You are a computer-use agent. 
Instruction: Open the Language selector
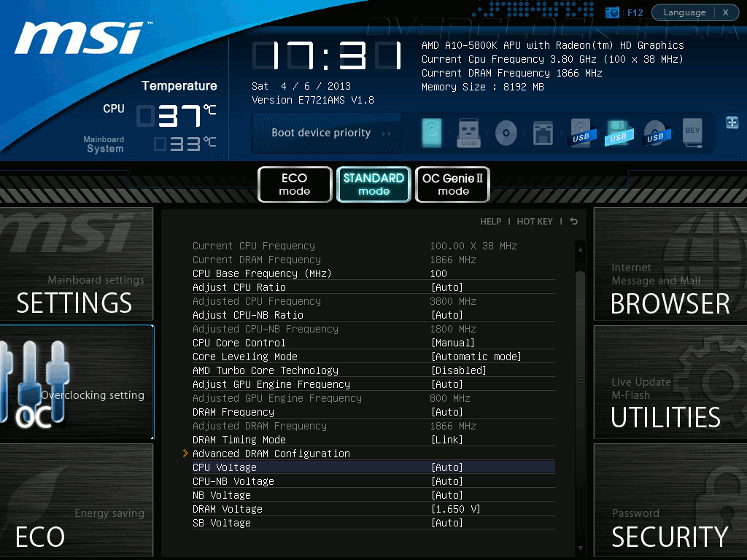[684, 12]
